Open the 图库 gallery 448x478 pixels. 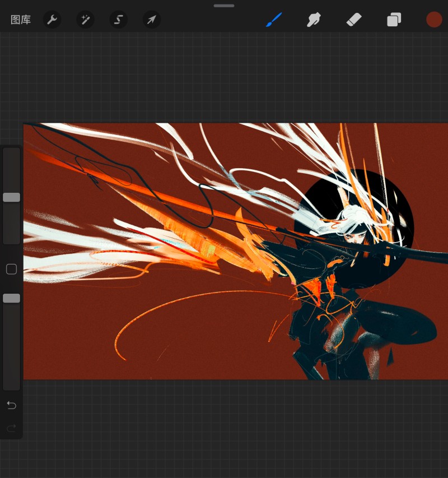[21, 20]
